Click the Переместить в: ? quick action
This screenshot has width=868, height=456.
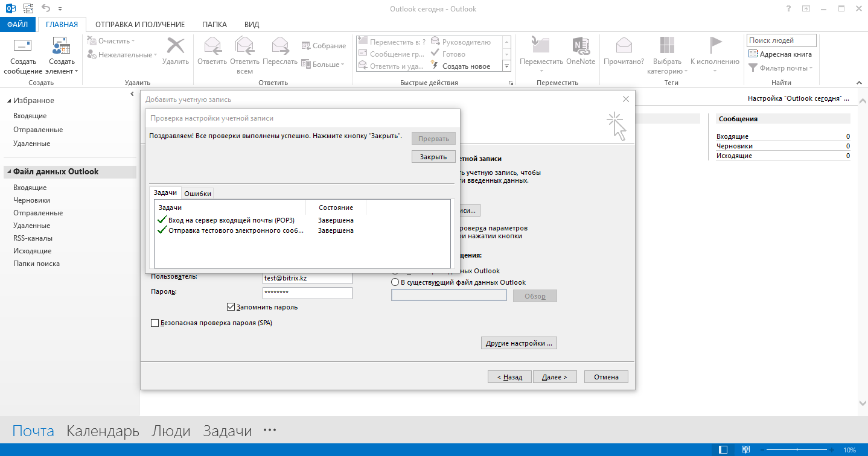point(392,42)
